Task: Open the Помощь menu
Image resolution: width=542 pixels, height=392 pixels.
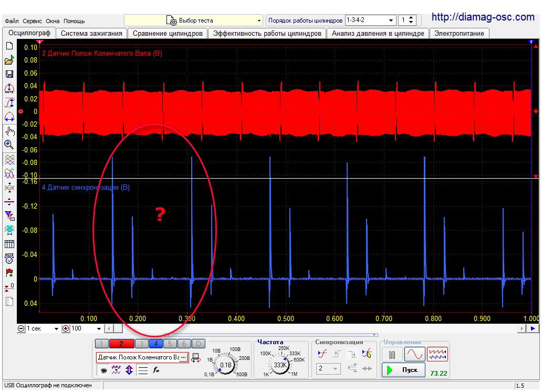Action: coord(74,21)
